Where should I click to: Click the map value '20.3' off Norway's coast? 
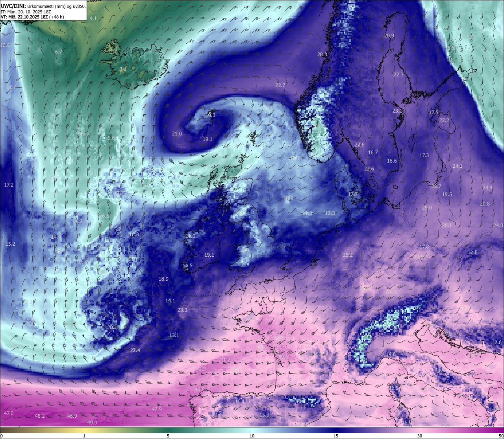pyautogui.click(x=322, y=54)
